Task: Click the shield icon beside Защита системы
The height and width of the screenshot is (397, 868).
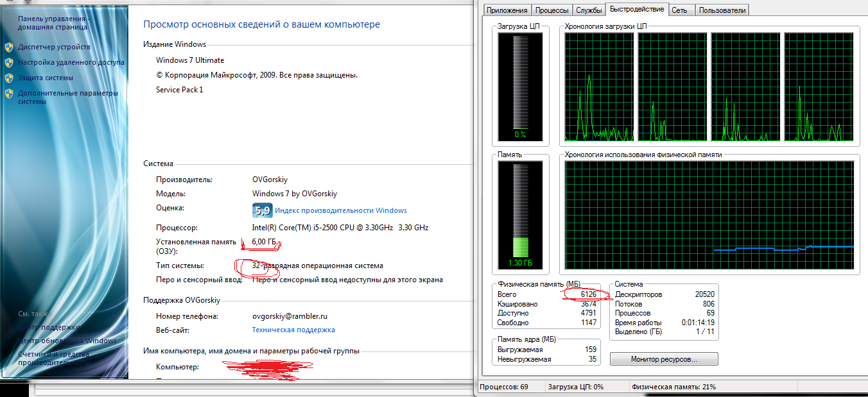Action: [9, 78]
